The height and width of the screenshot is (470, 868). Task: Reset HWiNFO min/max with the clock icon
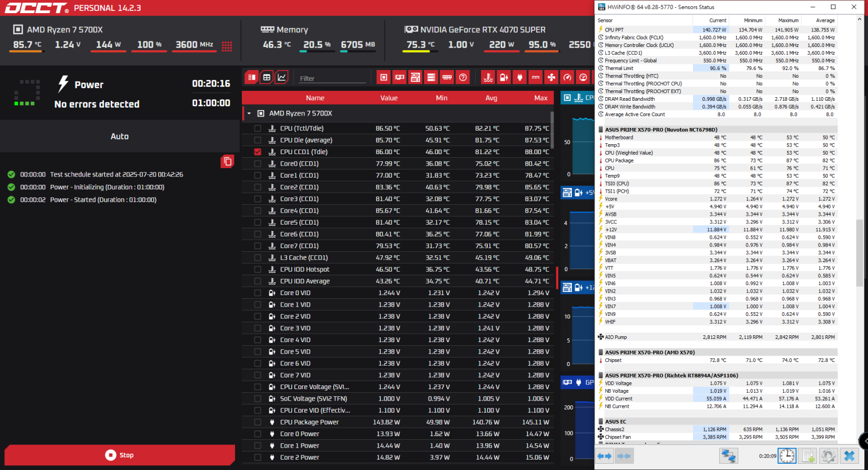click(x=787, y=456)
